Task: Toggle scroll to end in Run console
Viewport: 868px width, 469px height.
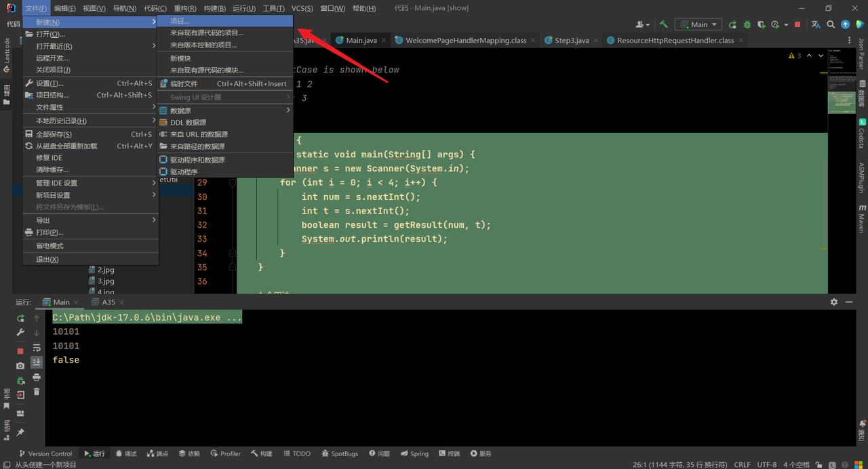Action: tap(37, 363)
